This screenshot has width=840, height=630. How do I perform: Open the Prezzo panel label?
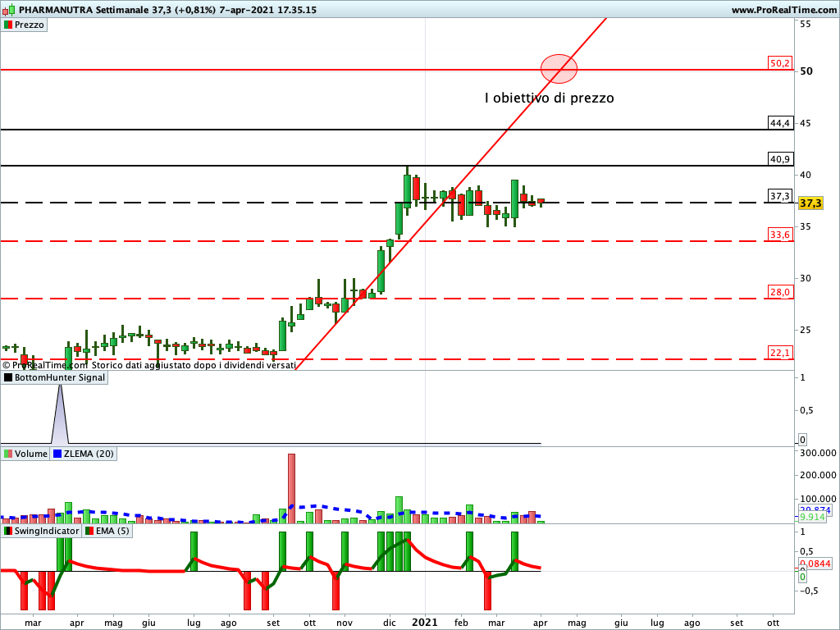30,25
